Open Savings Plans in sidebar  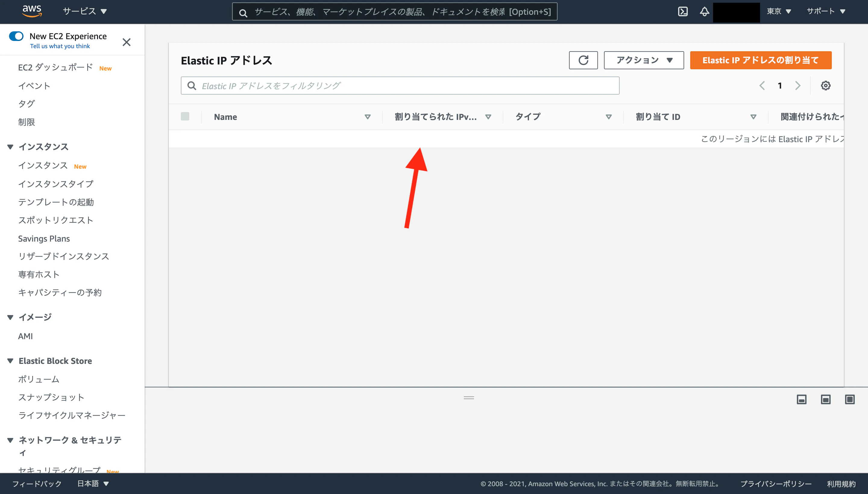tap(44, 239)
